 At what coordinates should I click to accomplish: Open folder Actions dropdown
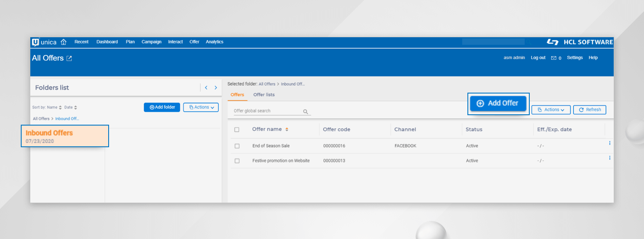(x=201, y=107)
